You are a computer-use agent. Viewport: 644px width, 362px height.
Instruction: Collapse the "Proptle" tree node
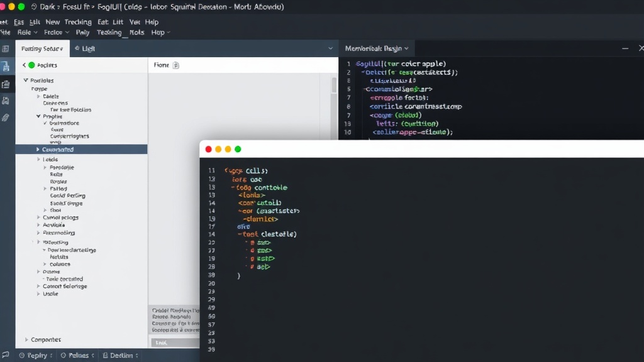(x=38, y=116)
